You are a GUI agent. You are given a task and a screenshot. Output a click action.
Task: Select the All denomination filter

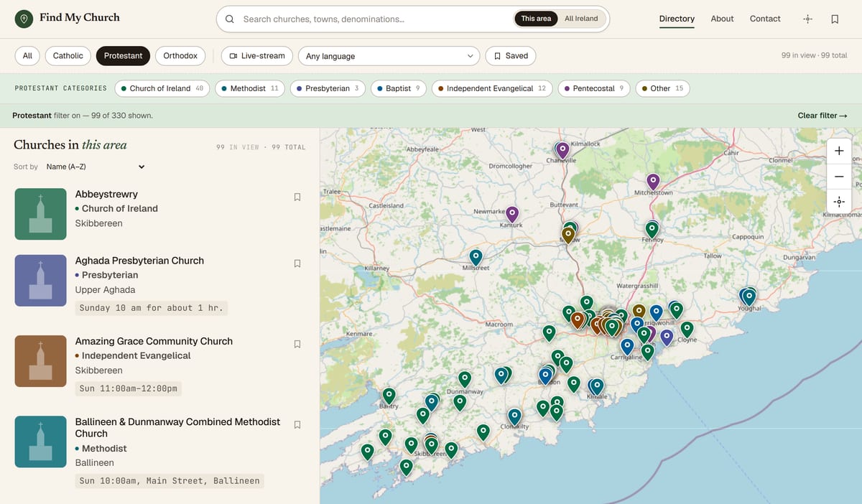point(27,55)
